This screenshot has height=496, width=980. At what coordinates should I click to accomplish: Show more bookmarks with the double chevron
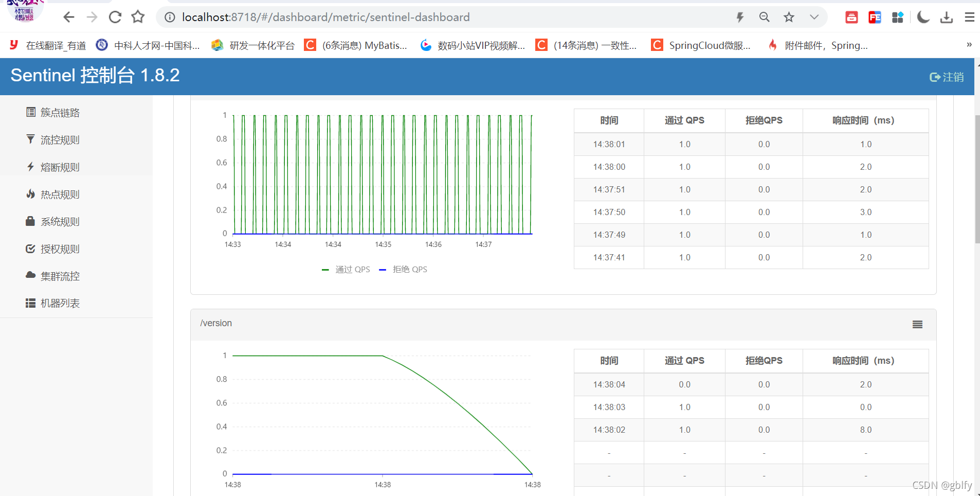click(x=969, y=45)
